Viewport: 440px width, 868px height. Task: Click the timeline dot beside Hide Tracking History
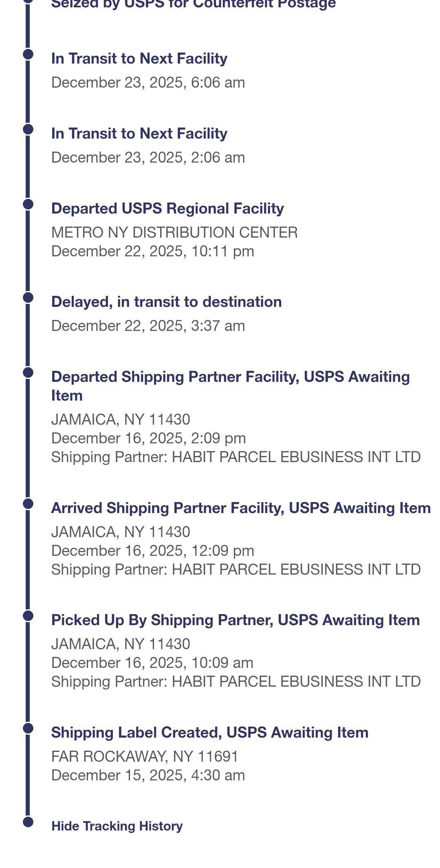28,822
